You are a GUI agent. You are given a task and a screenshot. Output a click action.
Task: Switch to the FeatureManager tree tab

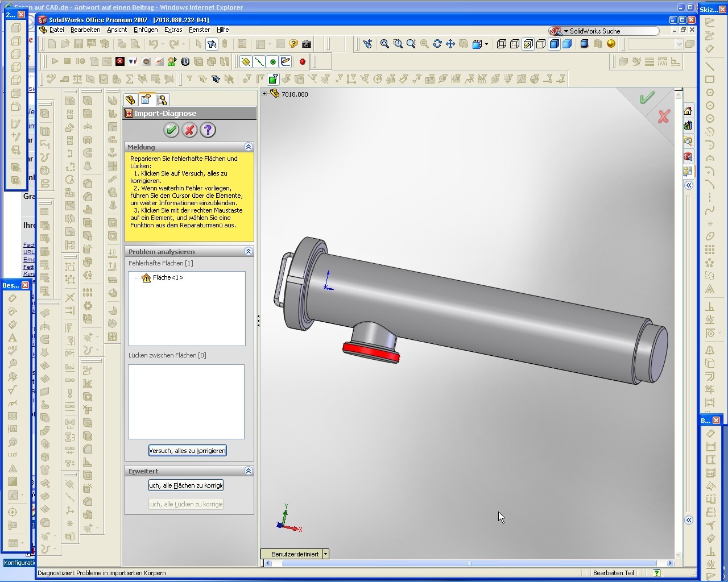130,100
